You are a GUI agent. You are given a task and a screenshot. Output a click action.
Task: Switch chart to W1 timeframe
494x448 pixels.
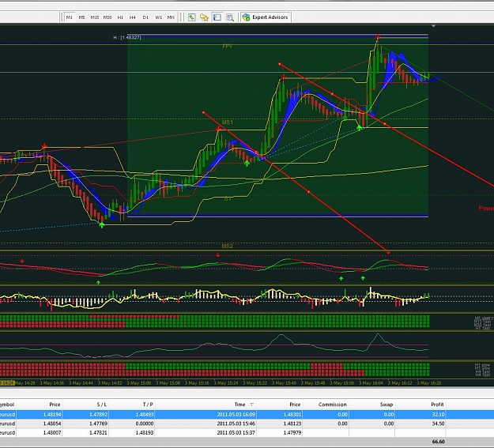point(158,17)
